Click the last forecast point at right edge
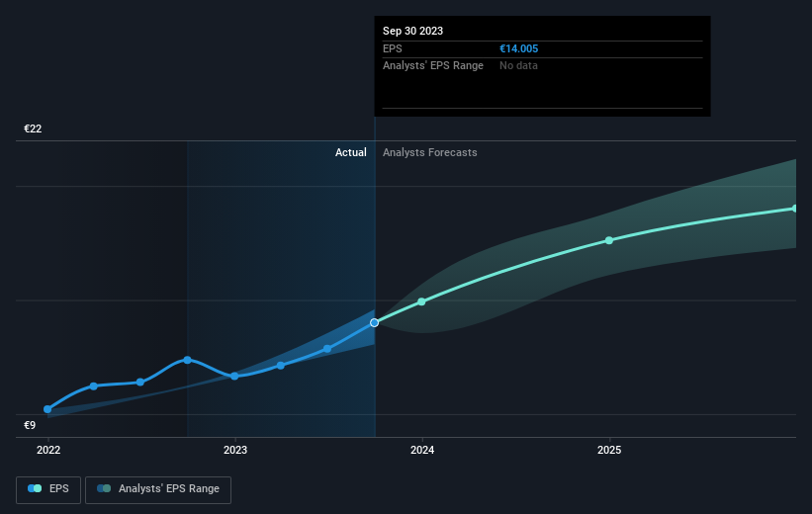This screenshot has height=514, width=812. (794, 209)
